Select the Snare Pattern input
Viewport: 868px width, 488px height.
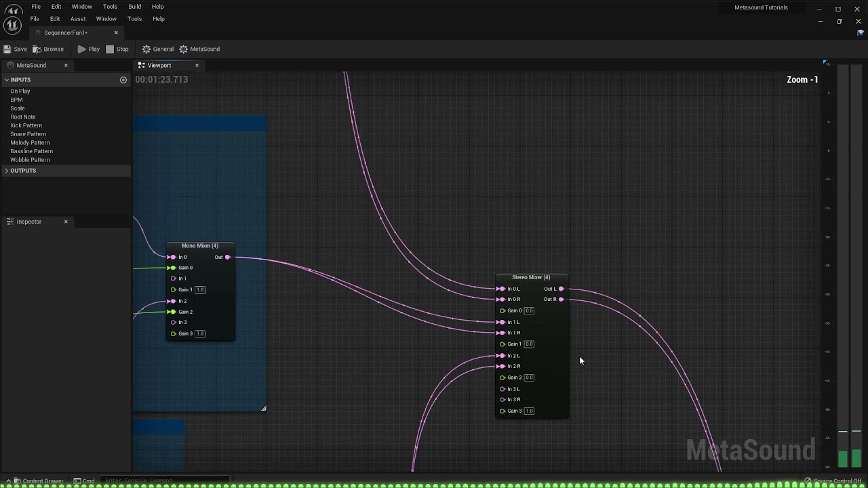(x=28, y=134)
